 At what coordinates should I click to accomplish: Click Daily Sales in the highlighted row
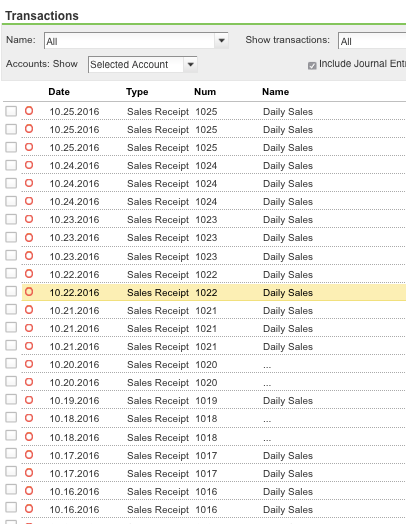click(x=288, y=292)
